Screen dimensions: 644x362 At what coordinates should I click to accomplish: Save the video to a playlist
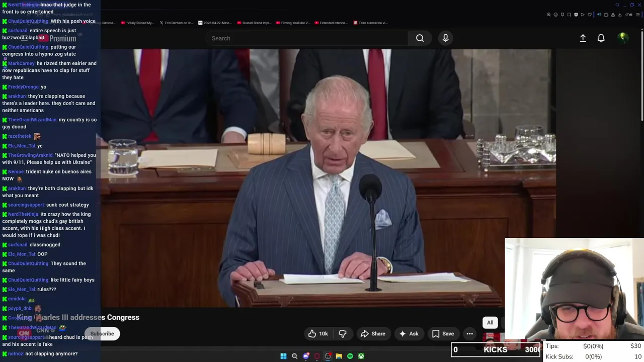click(443, 333)
